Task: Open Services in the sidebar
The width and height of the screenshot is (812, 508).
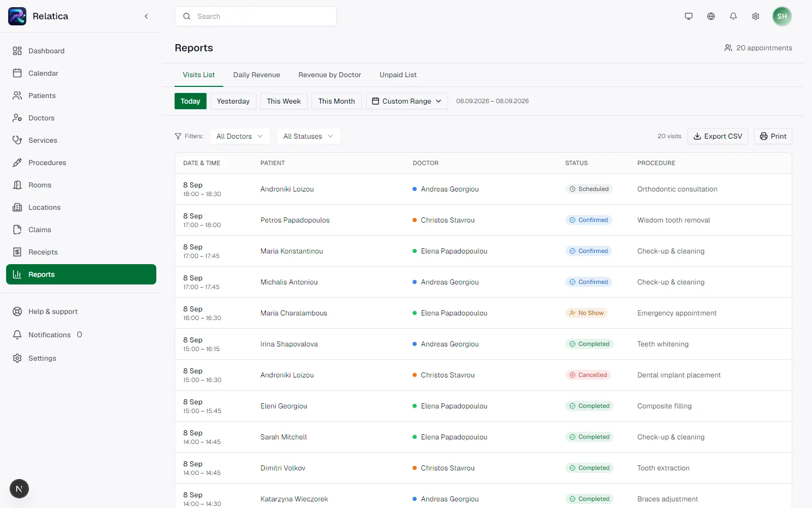Action: coord(81,140)
